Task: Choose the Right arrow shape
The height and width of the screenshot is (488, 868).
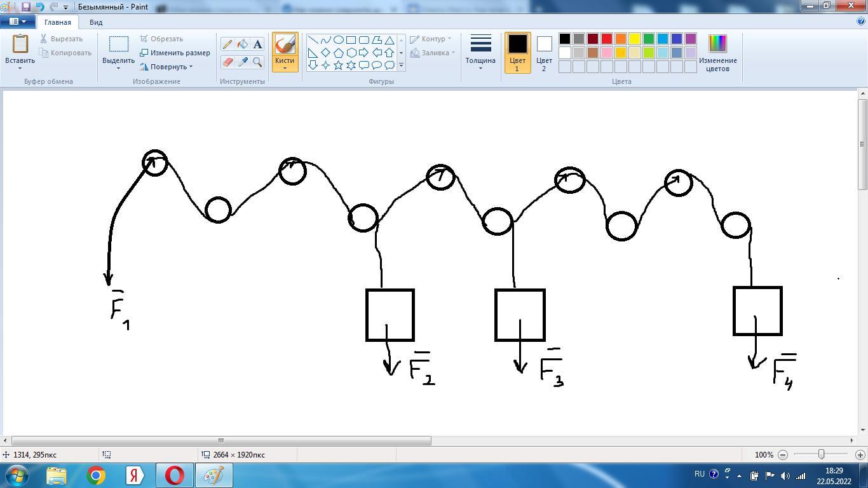Action: coord(363,53)
